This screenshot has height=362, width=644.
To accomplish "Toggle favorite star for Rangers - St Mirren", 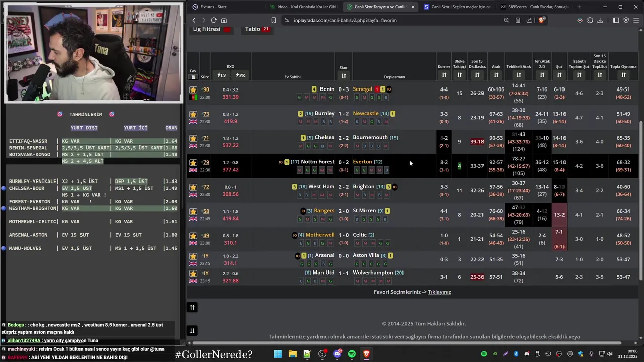I will [193, 212].
